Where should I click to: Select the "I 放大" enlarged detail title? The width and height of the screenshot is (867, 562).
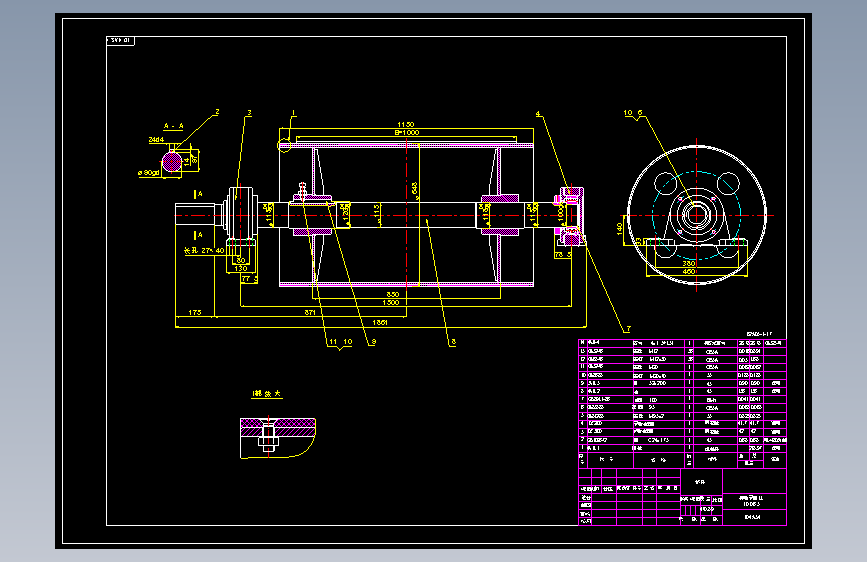(267, 394)
